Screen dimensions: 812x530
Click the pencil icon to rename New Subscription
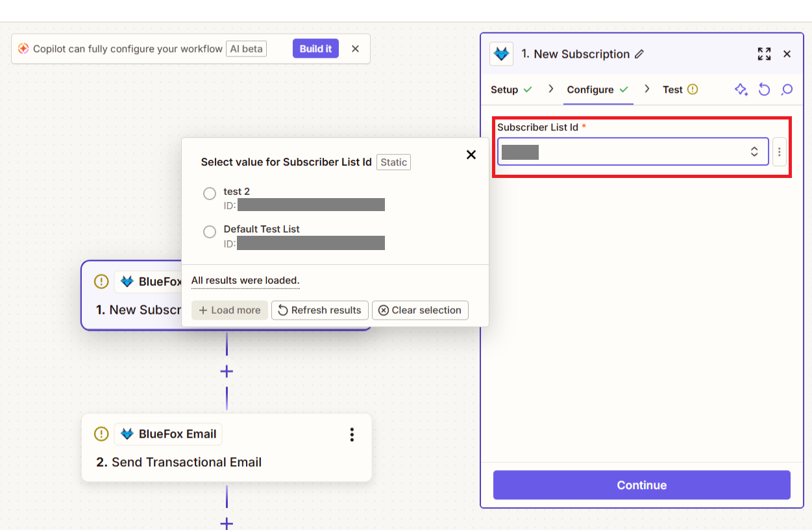coord(639,54)
